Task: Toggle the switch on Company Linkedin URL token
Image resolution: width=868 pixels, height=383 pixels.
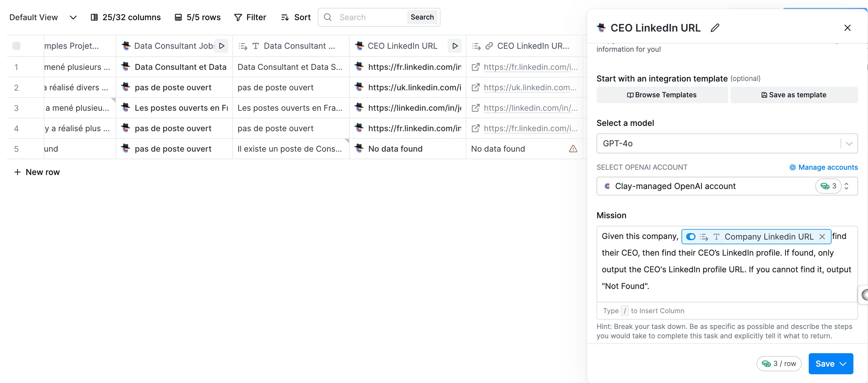Action: (x=691, y=237)
